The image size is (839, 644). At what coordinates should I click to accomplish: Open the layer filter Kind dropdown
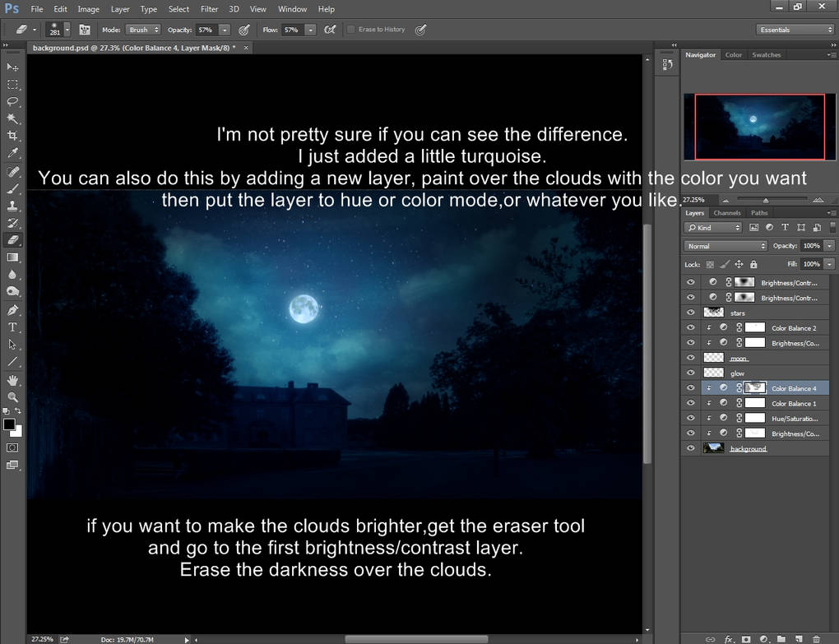(713, 227)
